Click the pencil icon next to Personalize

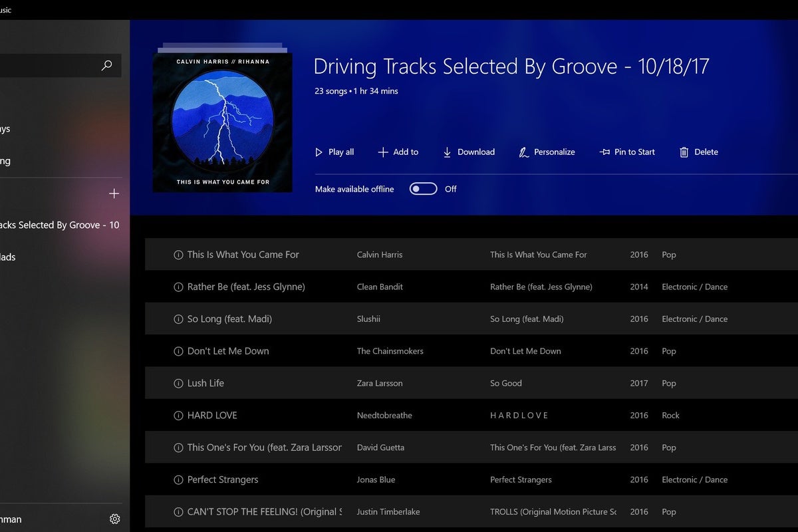[x=523, y=152]
